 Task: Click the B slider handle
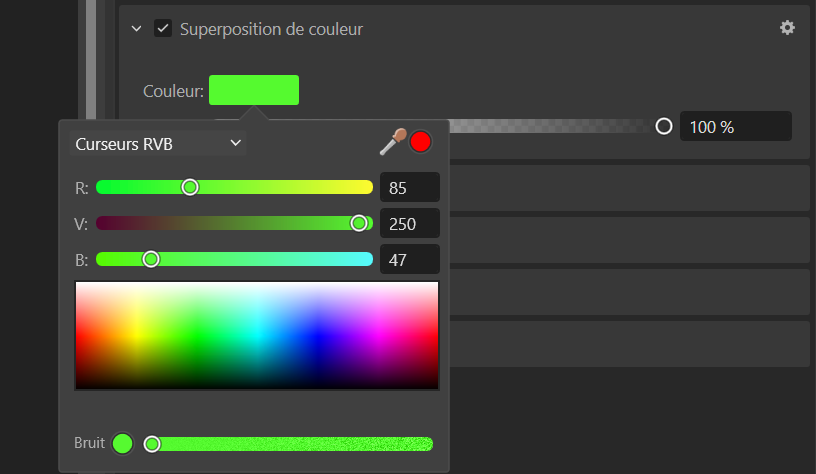(x=151, y=259)
